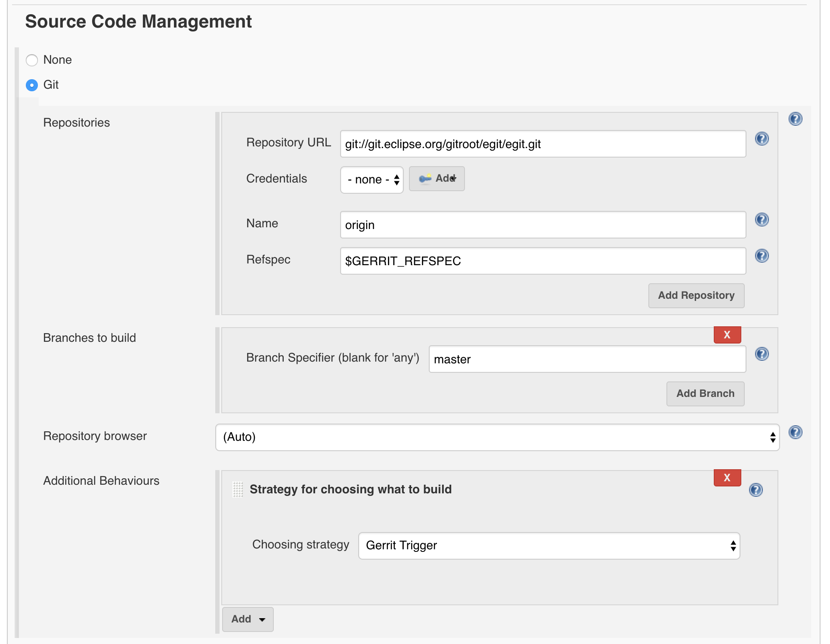
Task: Open help for the Refspec field
Action: [762, 256]
